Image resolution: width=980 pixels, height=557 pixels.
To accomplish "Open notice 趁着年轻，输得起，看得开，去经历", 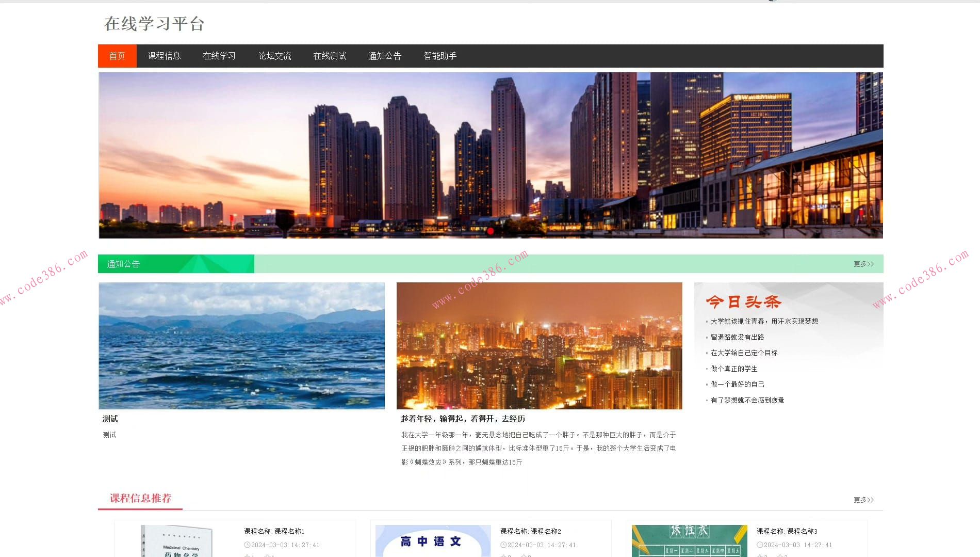I will click(463, 419).
